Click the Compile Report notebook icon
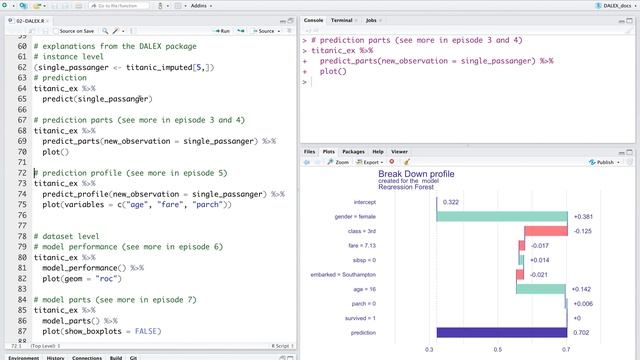This screenshot has height=360, width=640. tap(131, 31)
